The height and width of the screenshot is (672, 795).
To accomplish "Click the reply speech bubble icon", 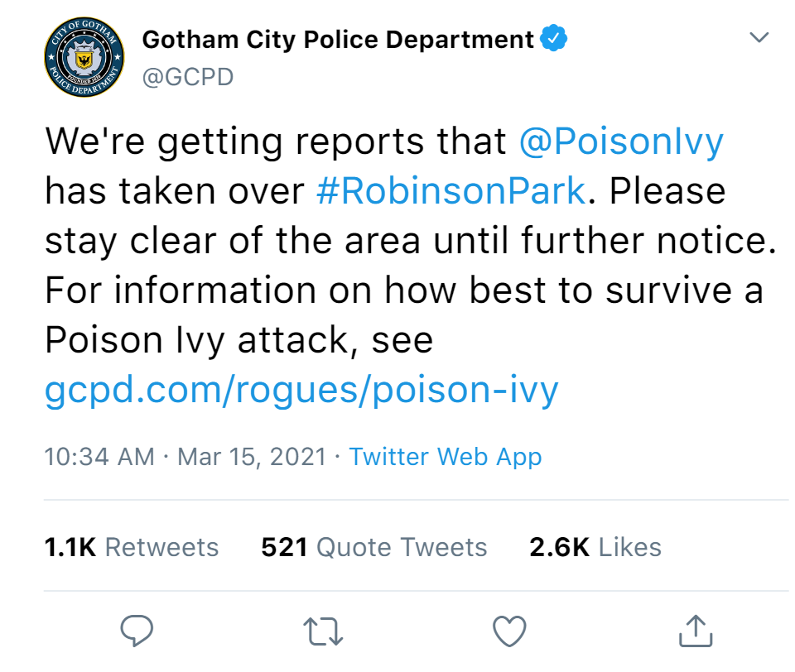I will [137, 631].
